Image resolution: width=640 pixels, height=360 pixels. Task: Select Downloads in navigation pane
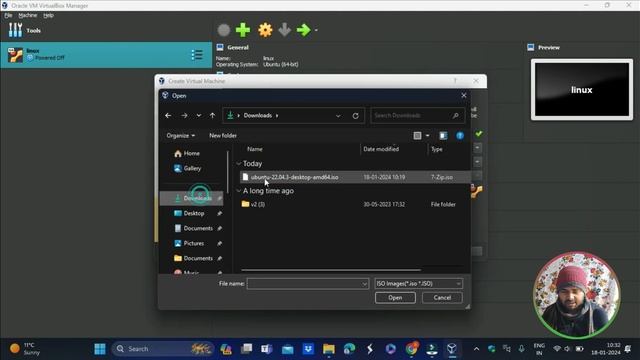click(192, 198)
